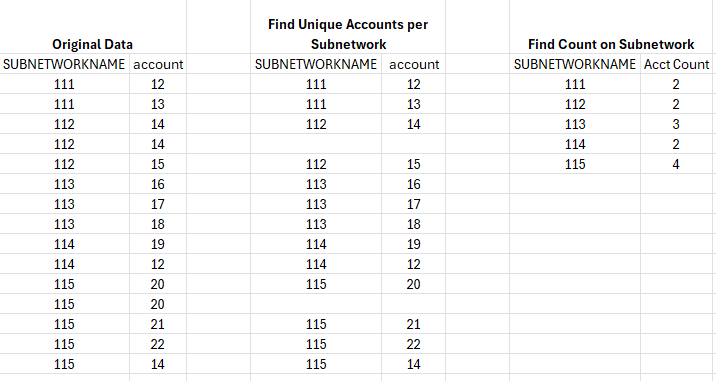Click SUBNETWORKNAME header in Count table
This screenshot has width=716, height=381.
(575, 64)
